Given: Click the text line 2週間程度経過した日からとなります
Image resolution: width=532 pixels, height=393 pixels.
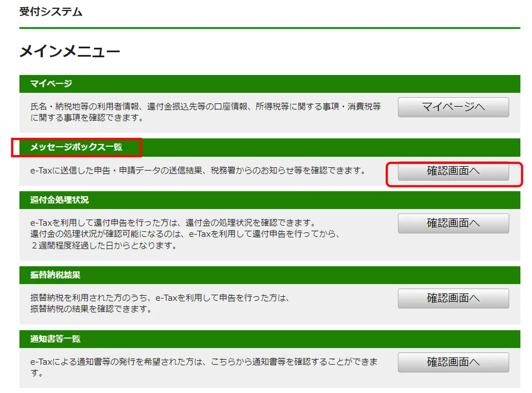Looking at the screenshot, I should 103,245.
